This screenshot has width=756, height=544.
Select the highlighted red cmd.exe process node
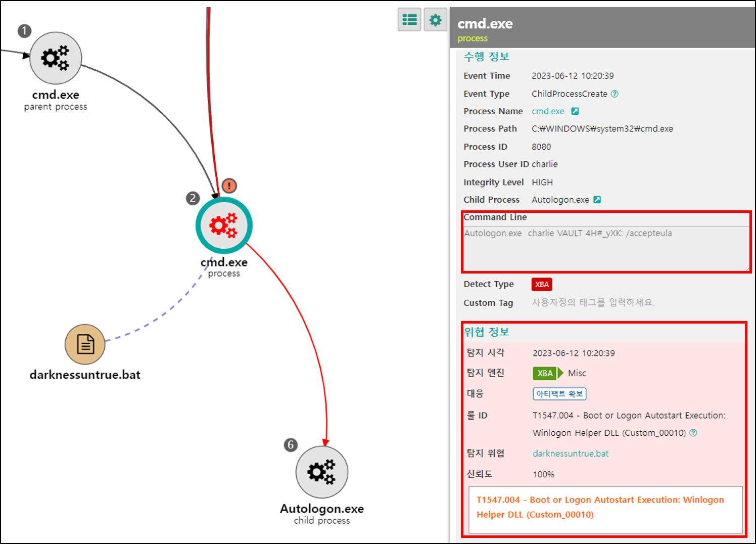(224, 225)
